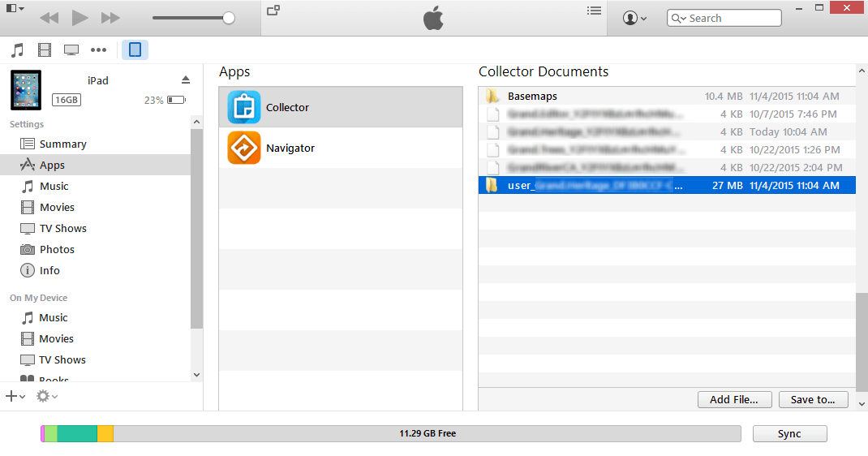Image resolution: width=868 pixels, height=456 pixels.
Task: Select the Basemaps folder
Action: (x=667, y=97)
